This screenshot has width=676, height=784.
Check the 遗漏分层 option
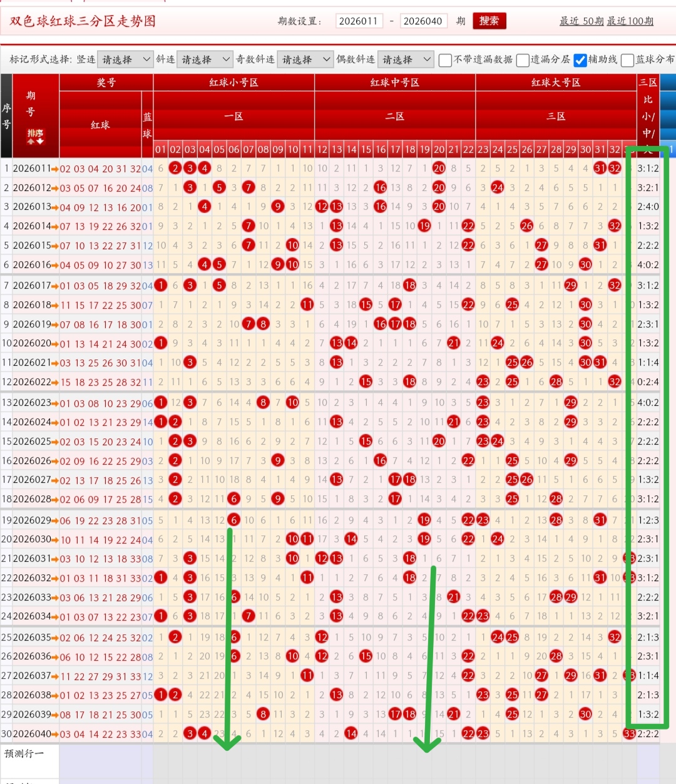pyautogui.click(x=523, y=59)
